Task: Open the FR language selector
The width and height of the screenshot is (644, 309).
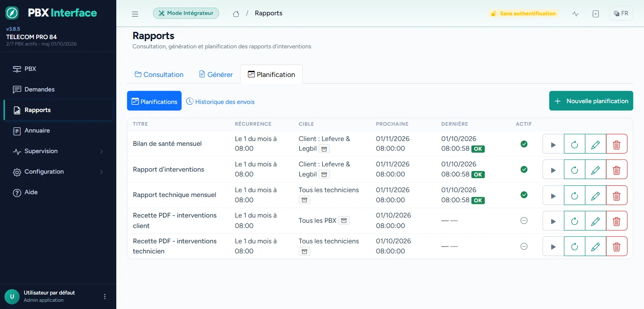Action: click(x=621, y=13)
